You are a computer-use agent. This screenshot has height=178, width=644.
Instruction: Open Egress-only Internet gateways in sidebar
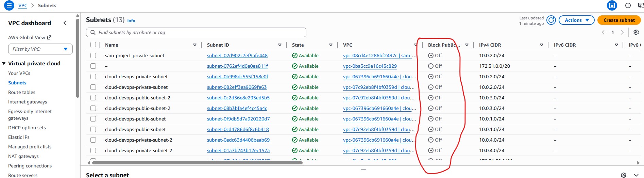pyautogui.click(x=30, y=115)
